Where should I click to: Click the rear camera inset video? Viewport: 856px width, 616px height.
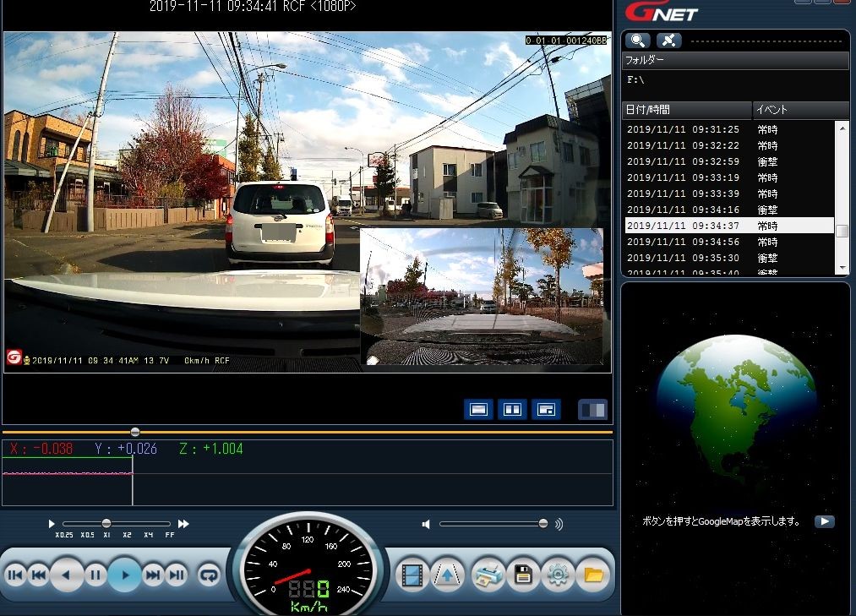(482, 297)
